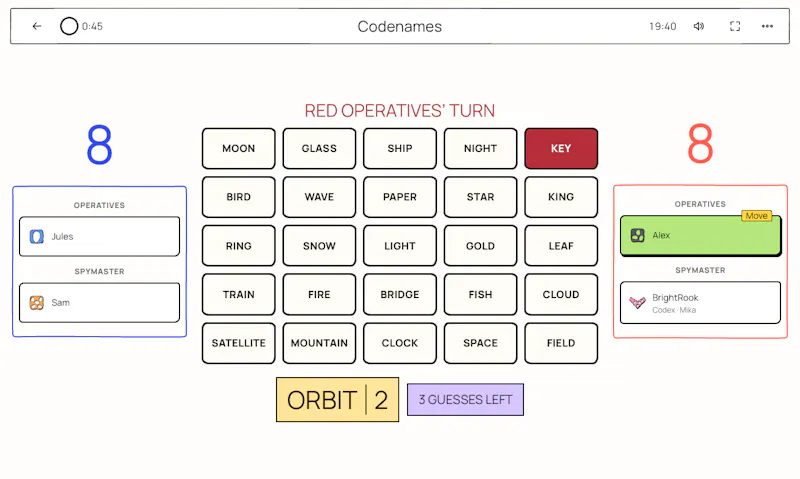Click the Codenames title text
800x479 pixels.
(x=399, y=27)
